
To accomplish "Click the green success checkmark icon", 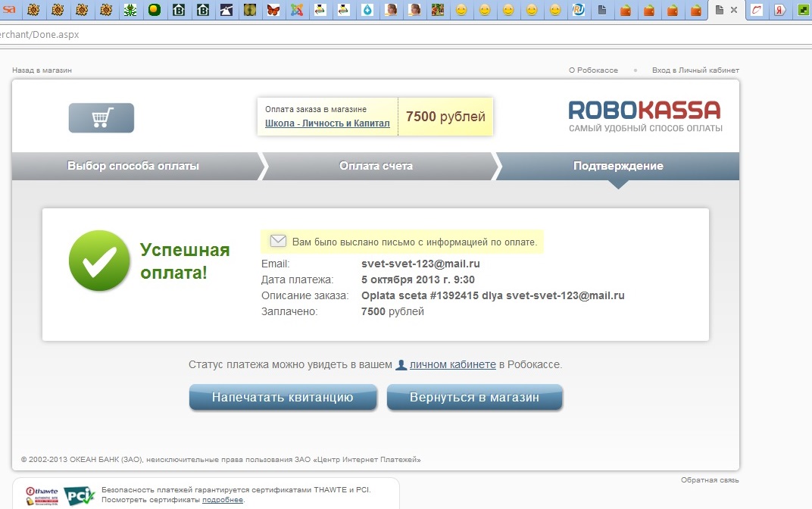I will 99,261.
